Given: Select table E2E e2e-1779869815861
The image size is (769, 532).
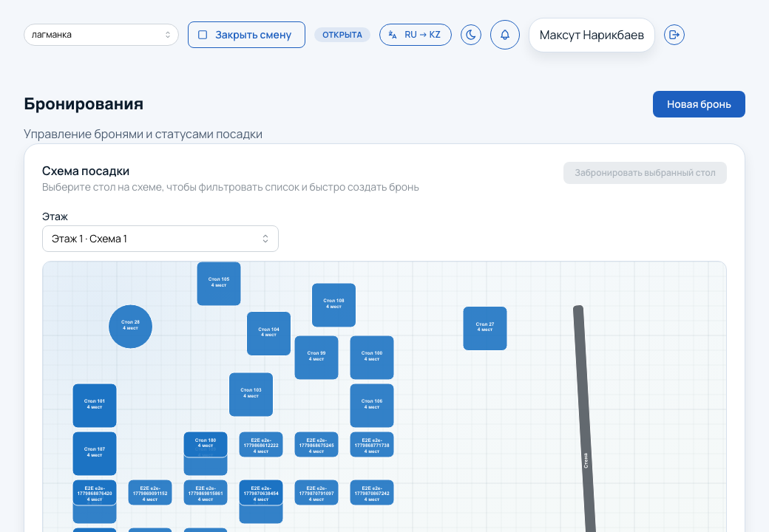Looking at the screenshot, I should 206,492.
